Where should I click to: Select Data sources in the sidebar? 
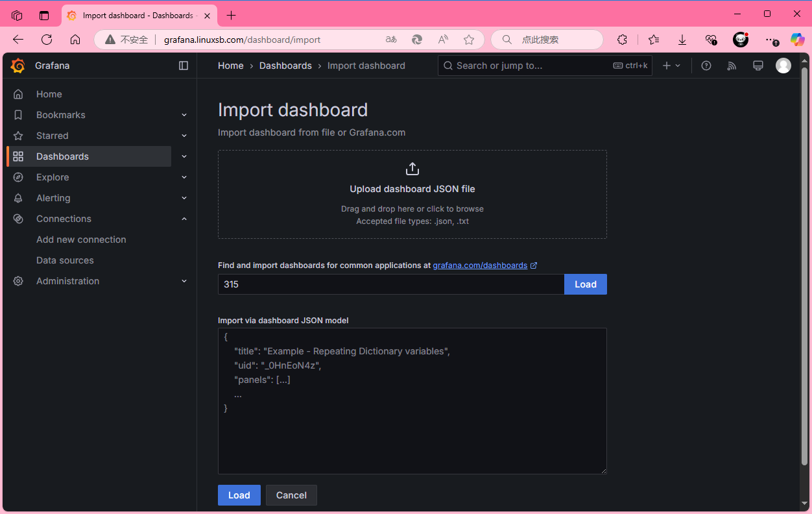[65, 260]
